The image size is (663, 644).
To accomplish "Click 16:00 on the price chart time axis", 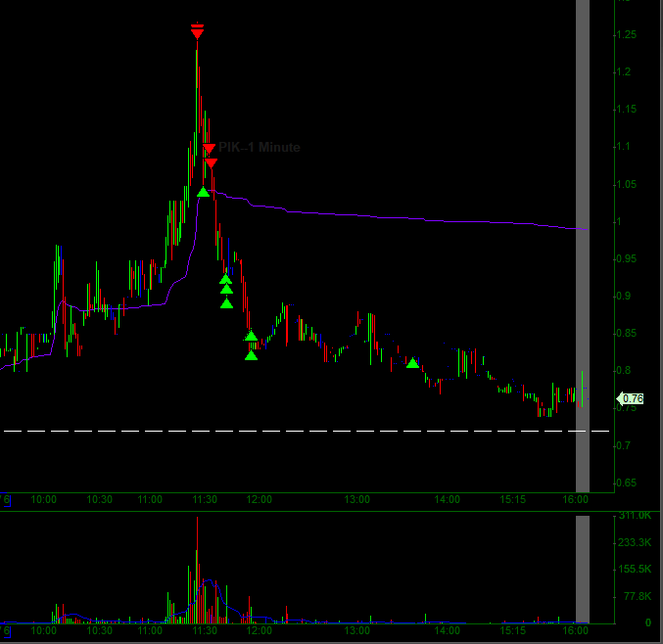I will click(x=576, y=499).
